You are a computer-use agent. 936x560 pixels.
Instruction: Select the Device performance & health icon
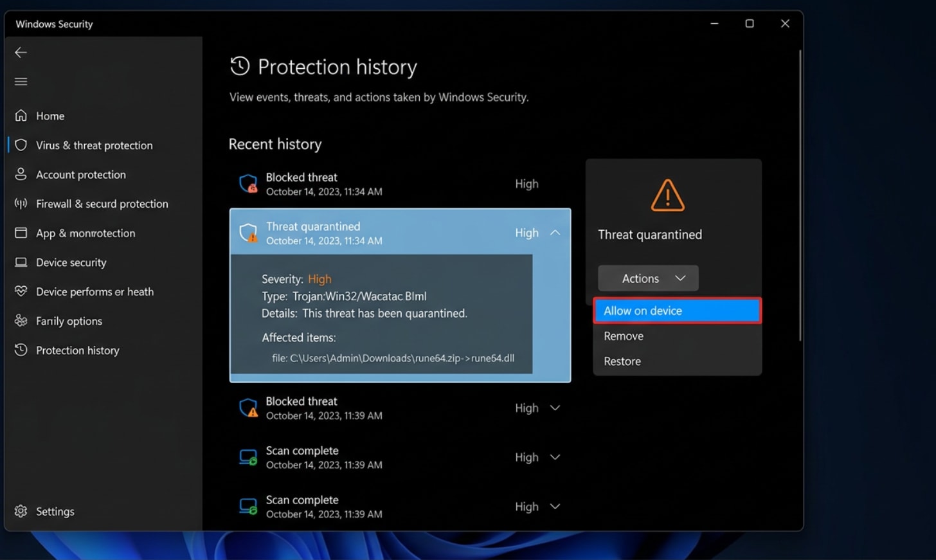click(21, 291)
